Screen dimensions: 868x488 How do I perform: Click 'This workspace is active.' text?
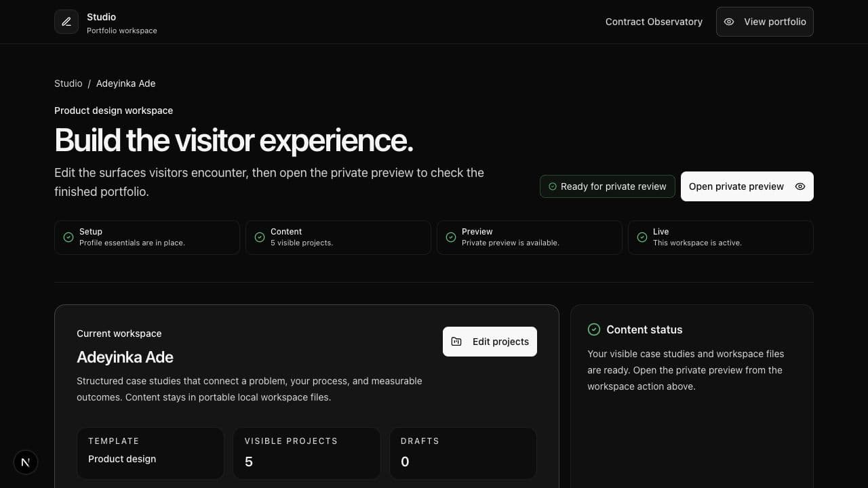[697, 243]
